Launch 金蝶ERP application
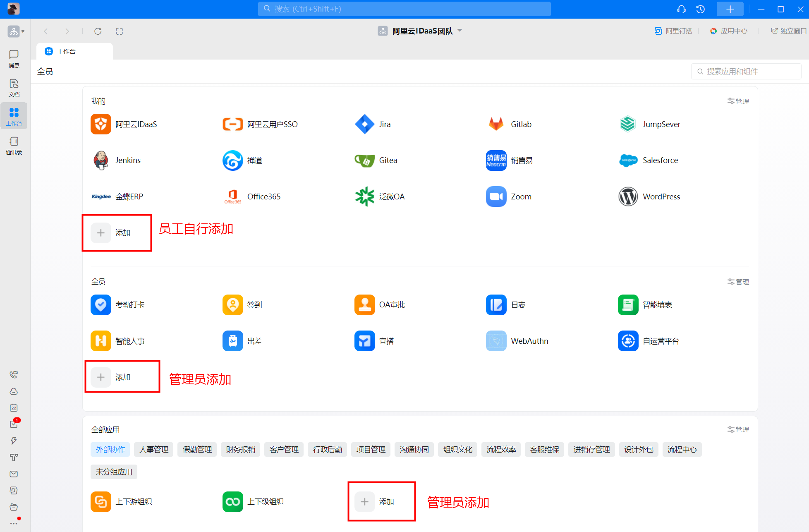This screenshot has height=532, width=809. point(117,197)
